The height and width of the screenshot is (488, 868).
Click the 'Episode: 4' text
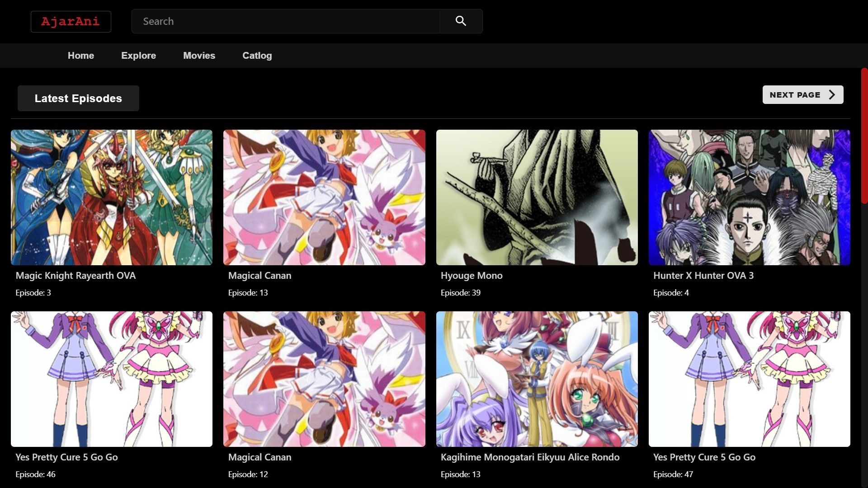(x=671, y=293)
